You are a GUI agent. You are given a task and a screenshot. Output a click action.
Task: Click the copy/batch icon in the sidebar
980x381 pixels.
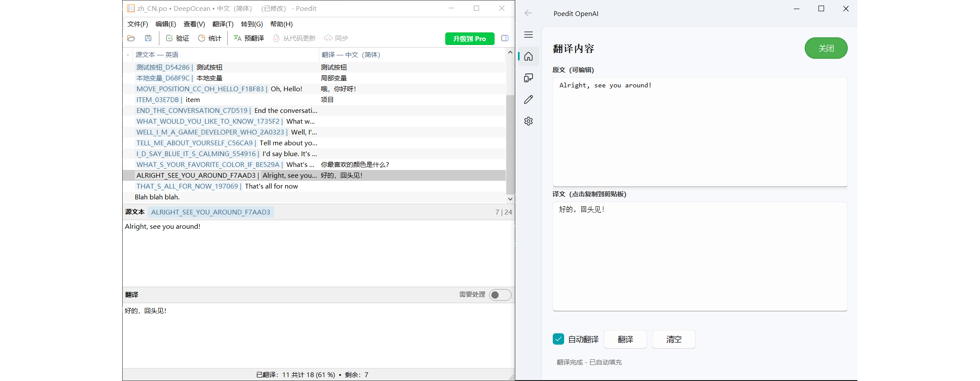528,78
